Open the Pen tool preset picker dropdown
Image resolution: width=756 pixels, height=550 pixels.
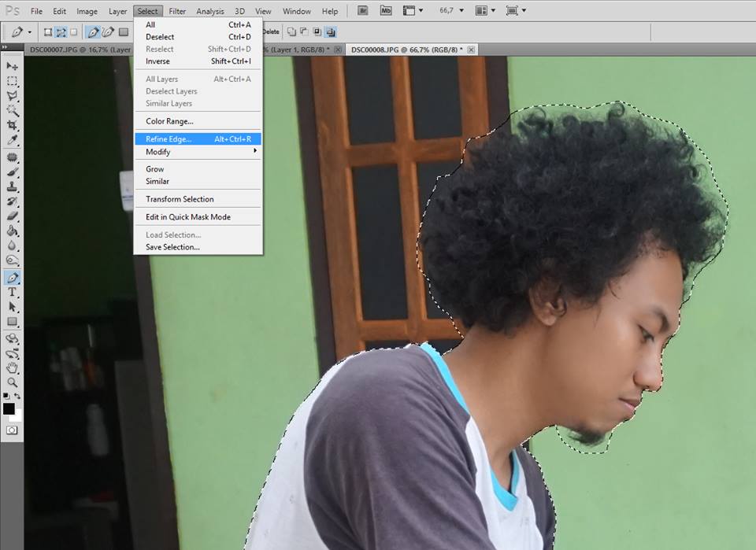click(30, 32)
